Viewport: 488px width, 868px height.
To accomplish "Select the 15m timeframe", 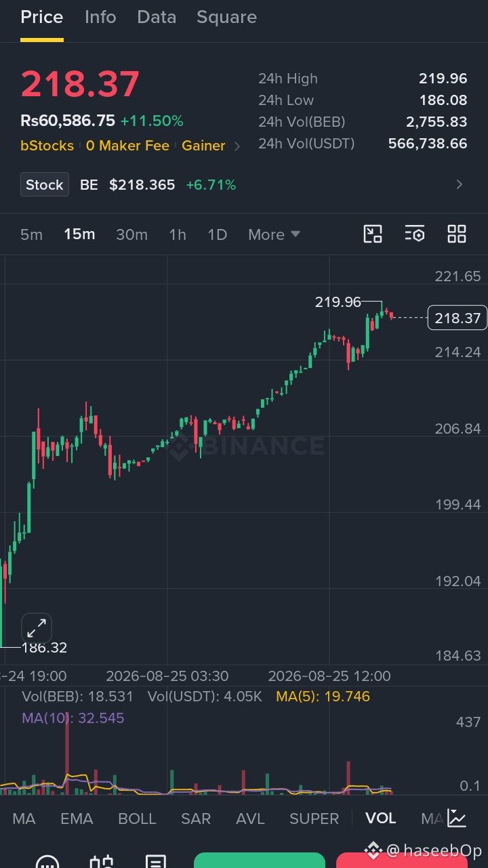I will tap(79, 234).
